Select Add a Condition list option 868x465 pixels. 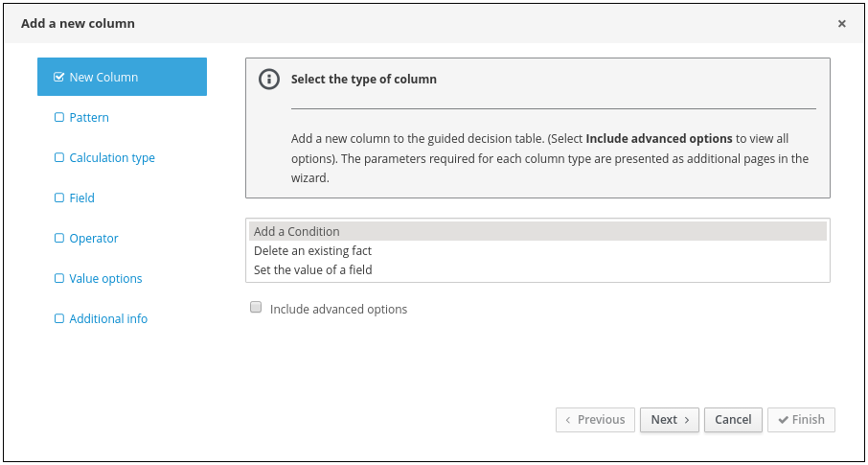(297, 231)
